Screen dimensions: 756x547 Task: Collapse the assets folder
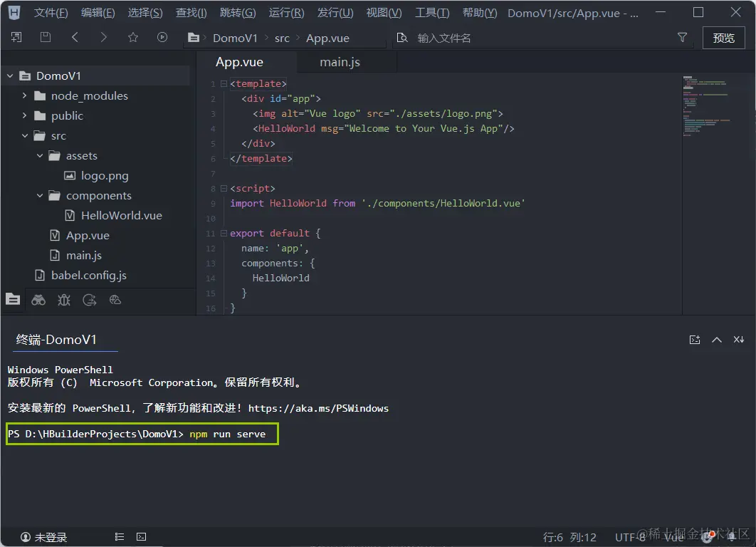40,155
